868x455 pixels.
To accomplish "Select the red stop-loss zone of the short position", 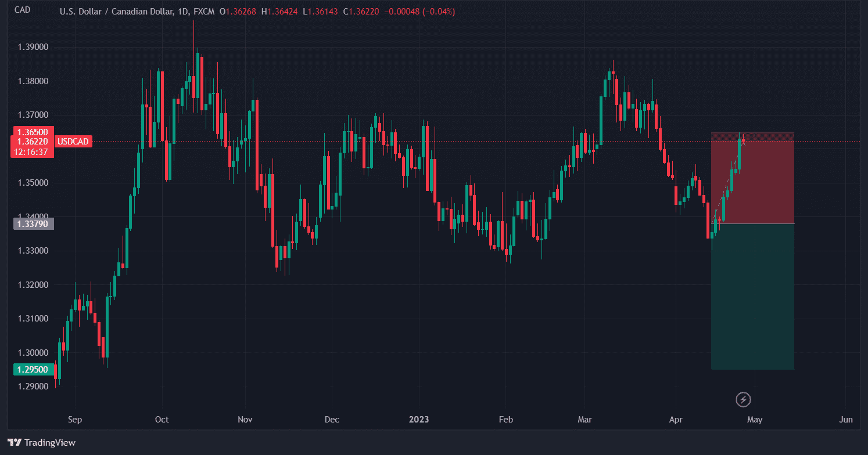I will 752,178.
